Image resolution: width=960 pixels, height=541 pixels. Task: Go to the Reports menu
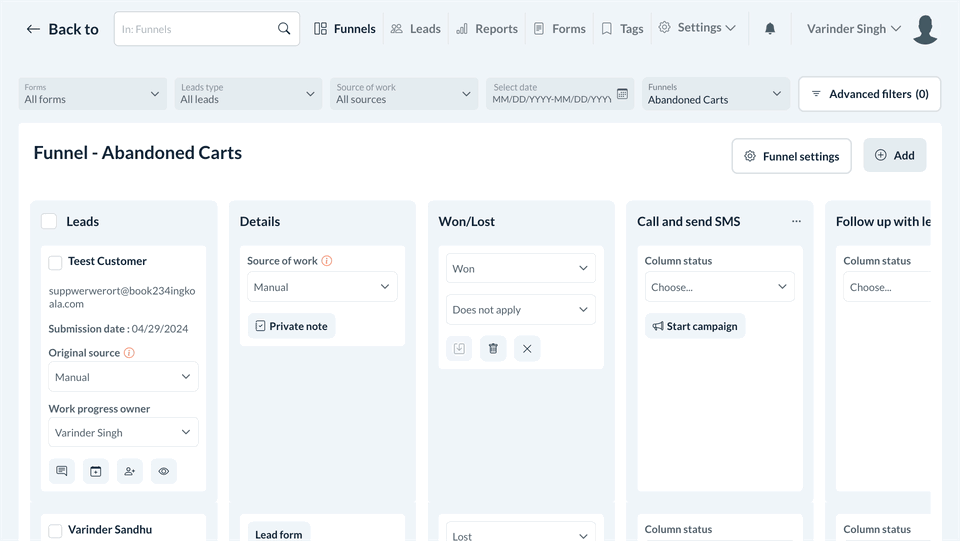487,29
